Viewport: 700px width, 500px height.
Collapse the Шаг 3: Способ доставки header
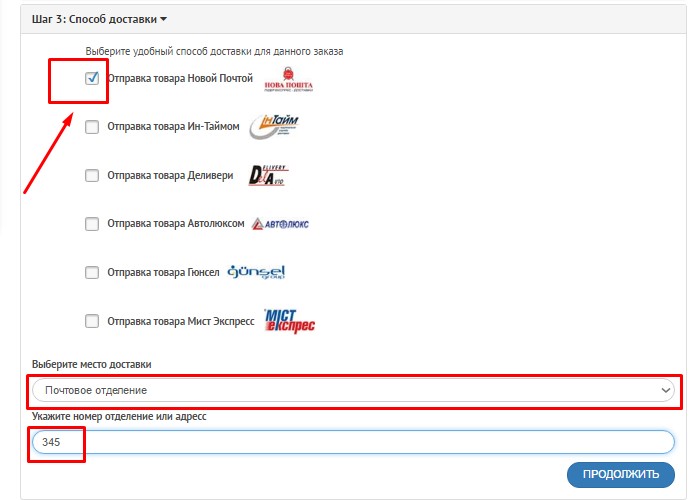pyautogui.click(x=99, y=19)
